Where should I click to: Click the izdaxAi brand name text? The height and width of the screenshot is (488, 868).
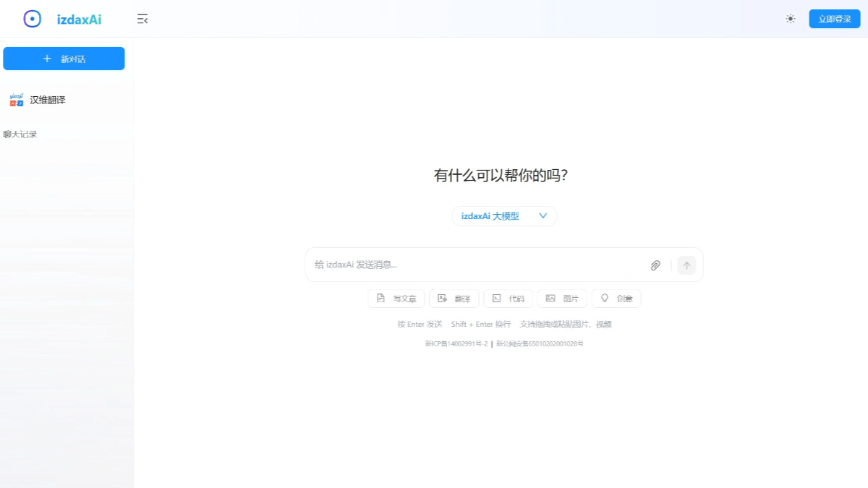pos(79,20)
